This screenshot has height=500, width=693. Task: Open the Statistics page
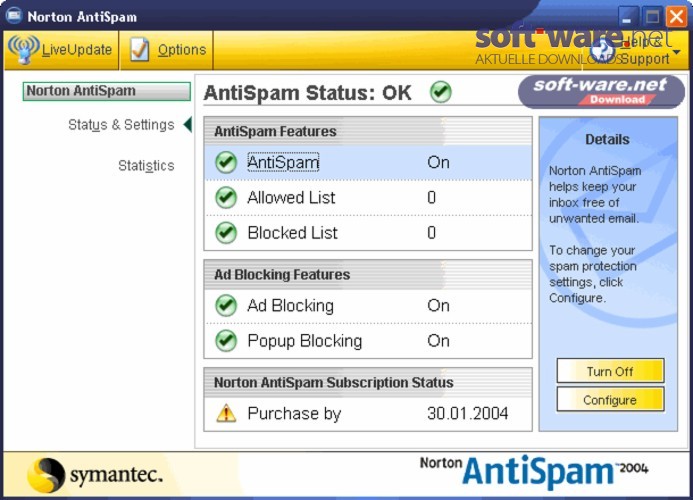(146, 166)
